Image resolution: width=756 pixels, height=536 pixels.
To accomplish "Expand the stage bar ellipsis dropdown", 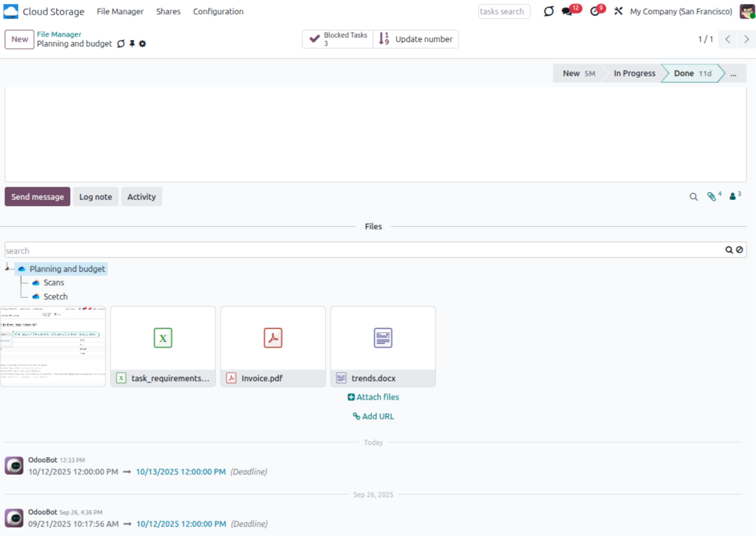I will pyautogui.click(x=733, y=74).
